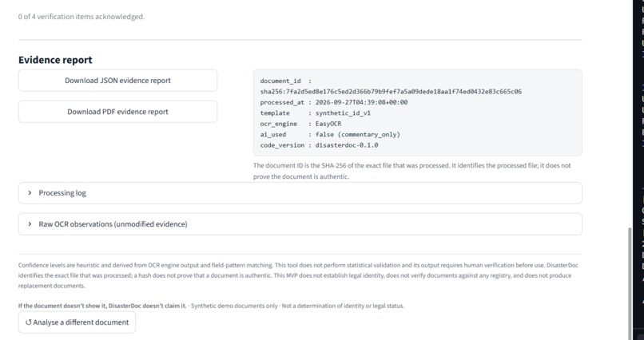Click the circular arrow icon on the Analyse button

point(28,322)
